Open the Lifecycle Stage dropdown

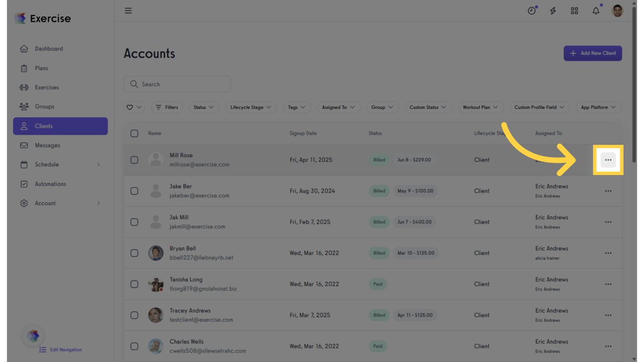click(251, 107)
